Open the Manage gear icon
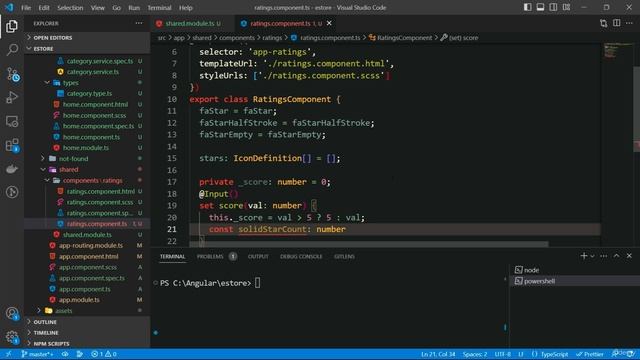The height and width of the screenshot is (360, 640). tap(12, 337)
